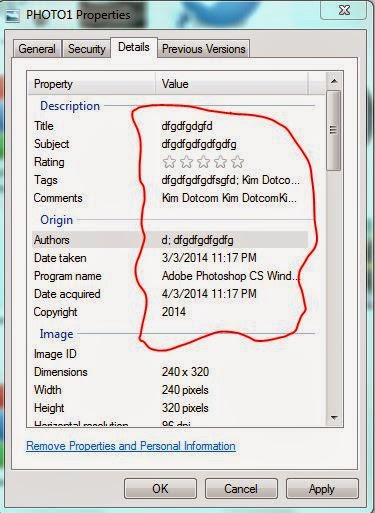Click Date acquired value 4/3/2014 11:17 PM
The width and height of the screenshot is (375, 513).
coord(209,294)
